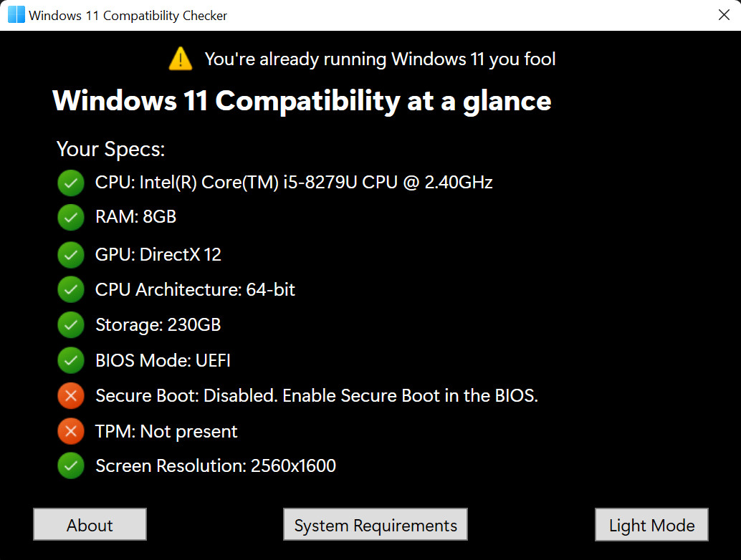Click the Secure Boot Disabled status text
The image size is (741, 560).
click(x=317, y=396)
